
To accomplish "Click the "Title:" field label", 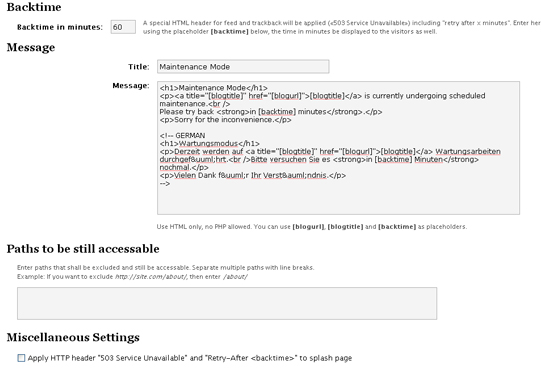I will (x=139, y=67).
